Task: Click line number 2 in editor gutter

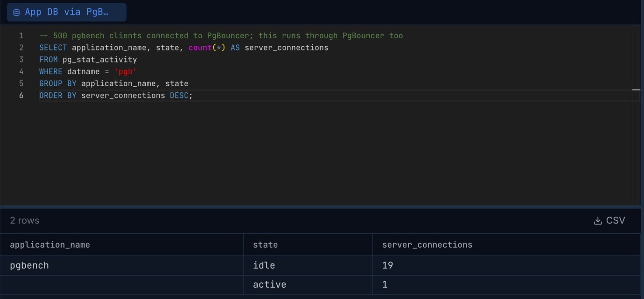Action: (x=21, y=48)
